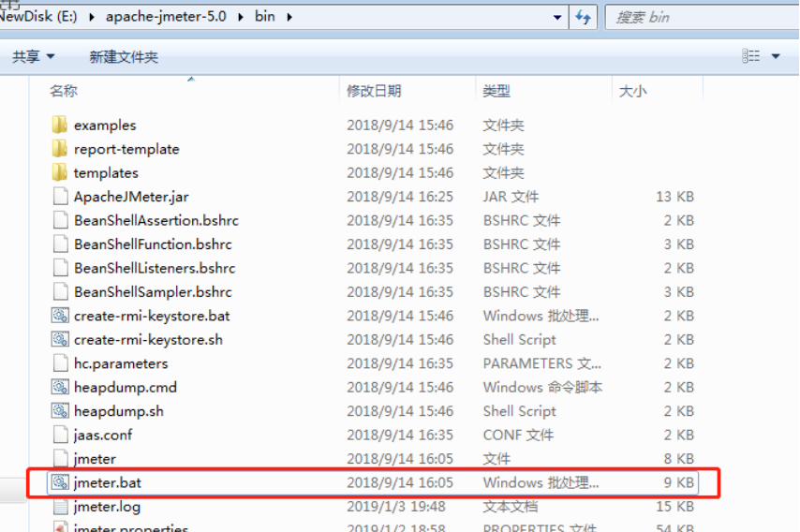The height and width of the screenshot is (532, 800).
Task: Click 新建文件夹 (New folder) button
Action: pyautogui.click(x=124, y=56)
